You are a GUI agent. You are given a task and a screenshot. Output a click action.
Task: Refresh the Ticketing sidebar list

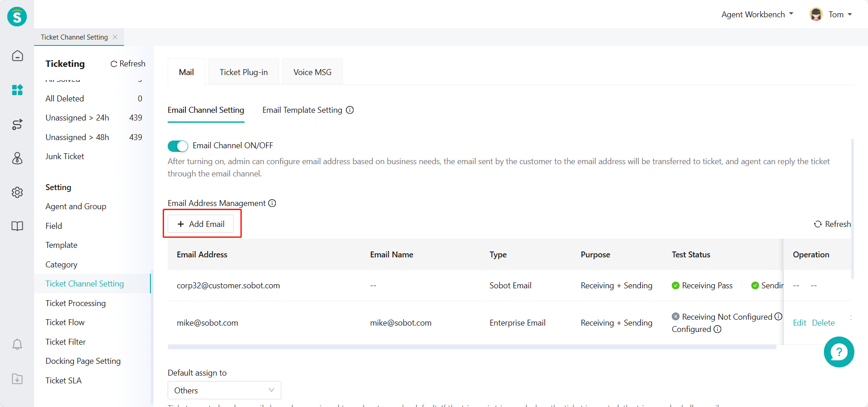pyautogui.click(x=128, y=64)
